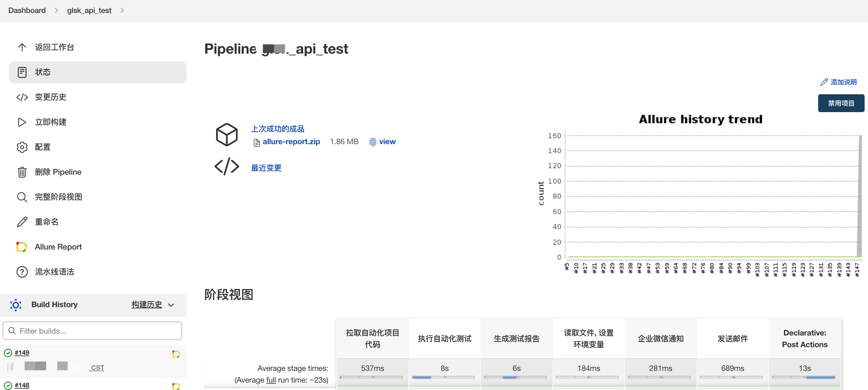Open the glsk_api_test breadcrumb chevron menu
Viewport: 868px width, 390px height.
122,10
